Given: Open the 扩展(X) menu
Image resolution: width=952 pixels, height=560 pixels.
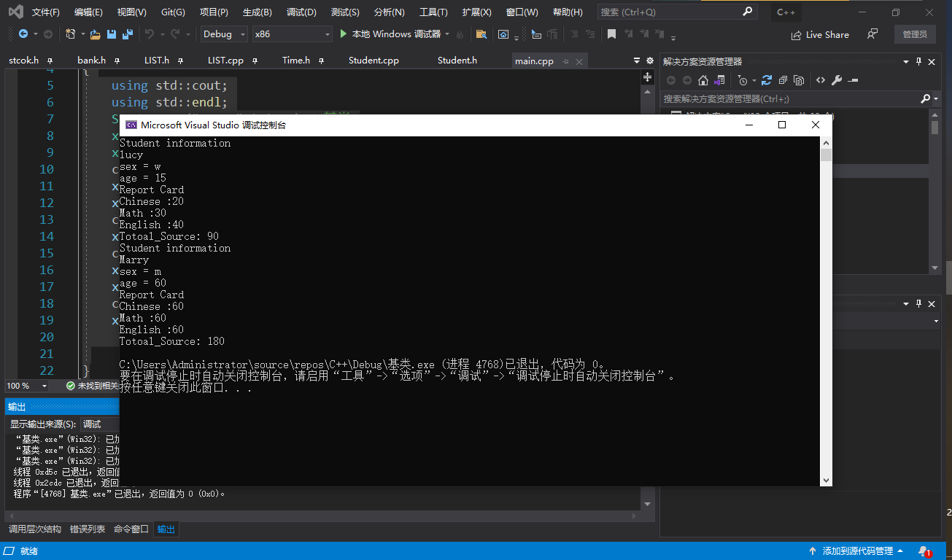Looking at the screenshot, I should tap(477, 12).
